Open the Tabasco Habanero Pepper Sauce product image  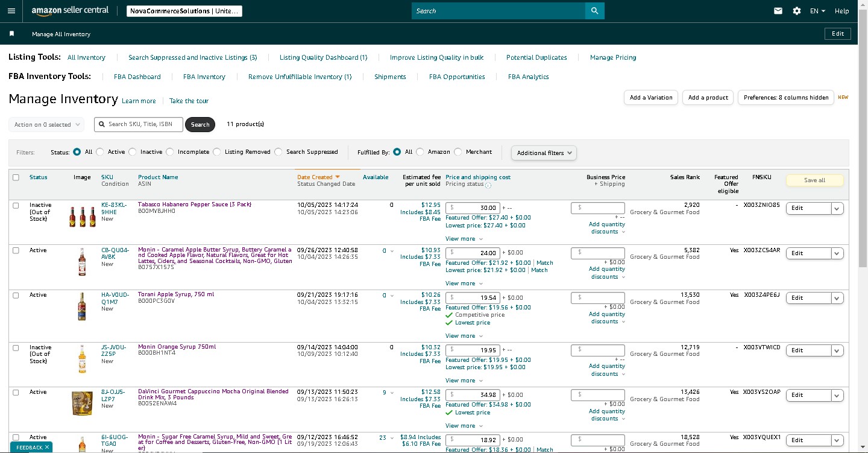click(82, 215)
